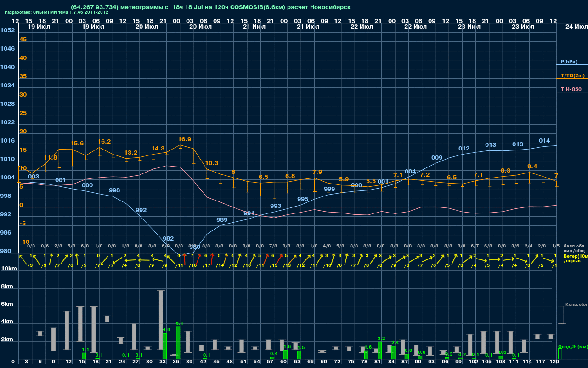The width and height of the screenshot is (588, 368).
Task: Click the P(hPa) legend label
Action: coord(569,62)
